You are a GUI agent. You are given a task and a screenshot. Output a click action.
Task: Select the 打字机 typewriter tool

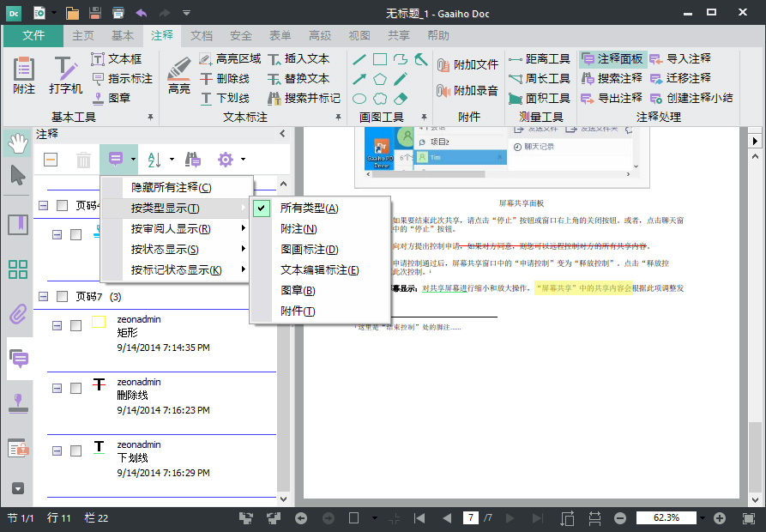pyautogui.click(x=65, y=75)
